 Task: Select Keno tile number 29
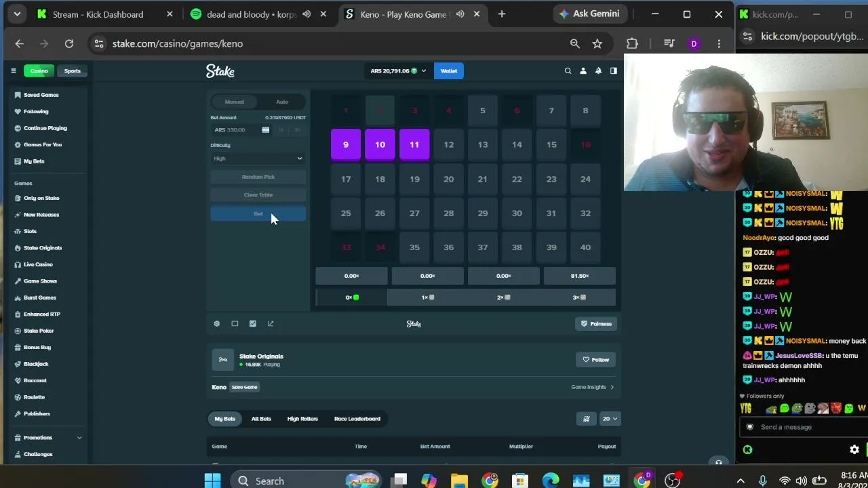[483, 213]
